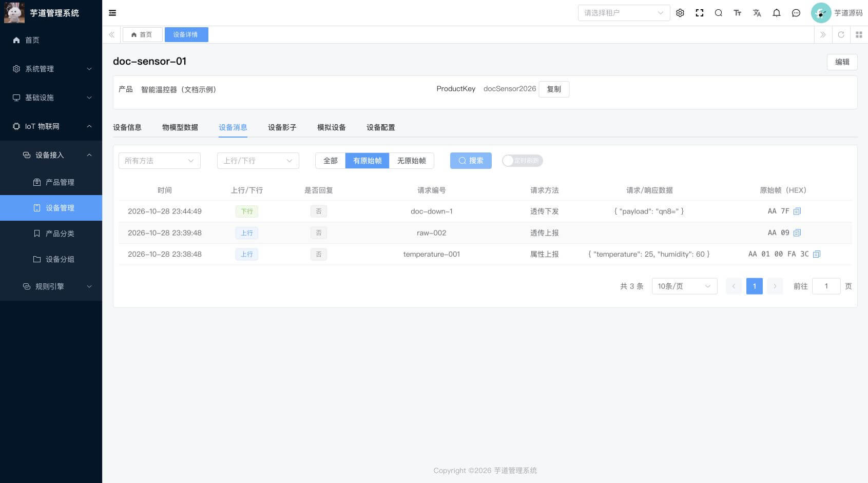Image resolution: width=868 pixels, height=483 pixels.
Task: Open the 上行/下行 direction dropdown
Action: pyautogui.click(x=258, y=161)
